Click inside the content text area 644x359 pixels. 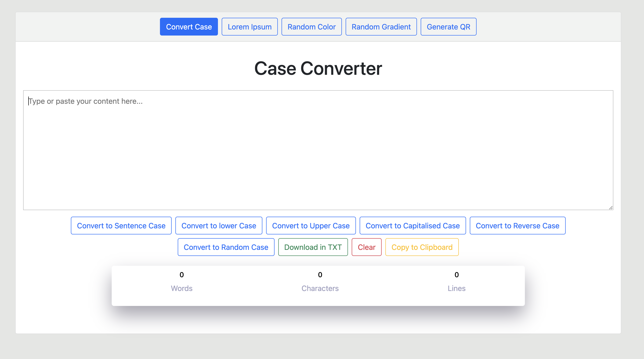(x=318, y=150)
